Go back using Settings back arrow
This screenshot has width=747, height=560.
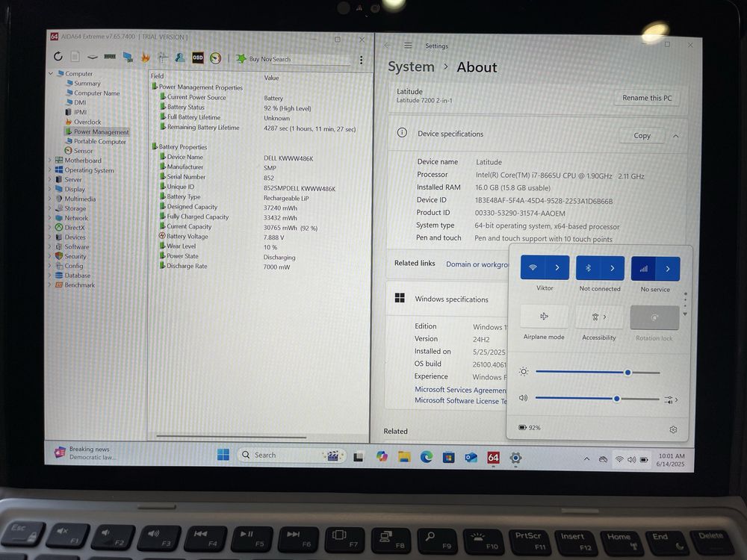click(387, 46)
